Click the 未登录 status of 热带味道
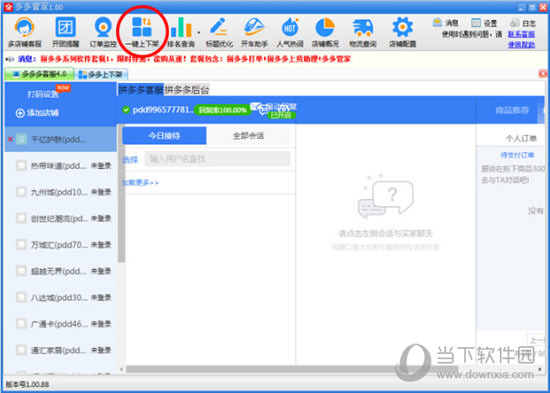The image size is (550, 393). click(x=101, y=166)
